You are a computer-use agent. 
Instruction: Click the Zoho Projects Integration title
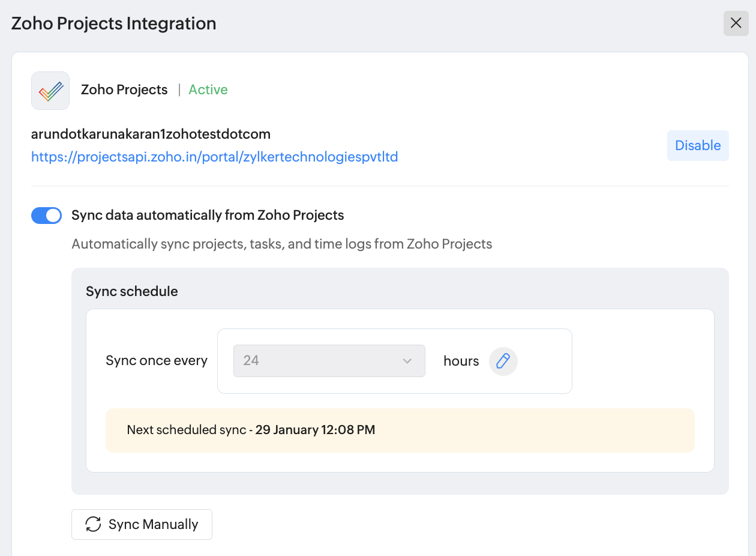(114, 24)
